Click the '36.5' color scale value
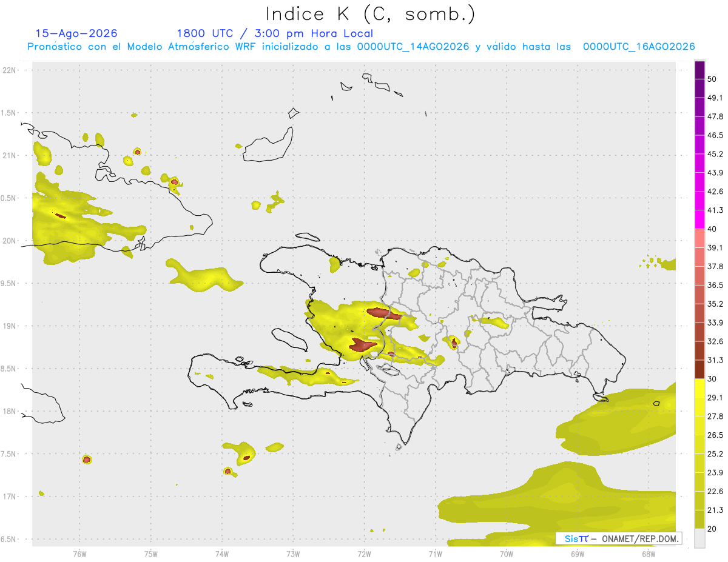Screen dimensions: 728x562 715,285
